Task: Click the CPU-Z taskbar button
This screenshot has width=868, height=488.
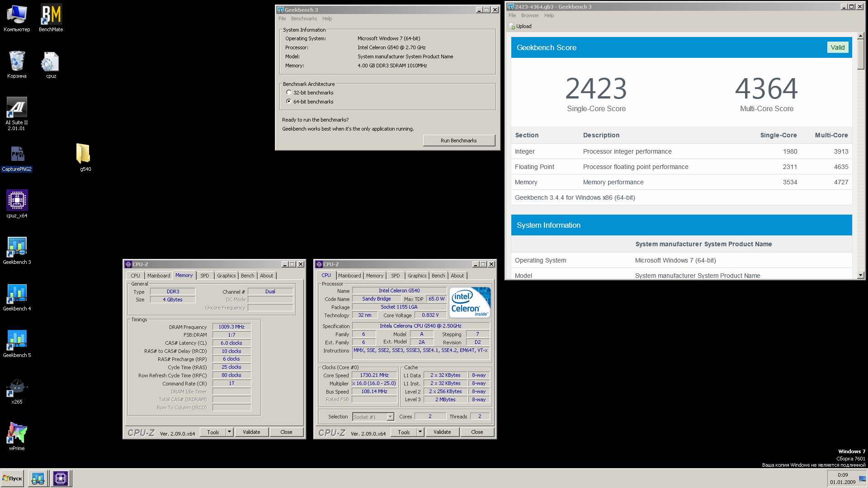Action: [x=60, y=479]
